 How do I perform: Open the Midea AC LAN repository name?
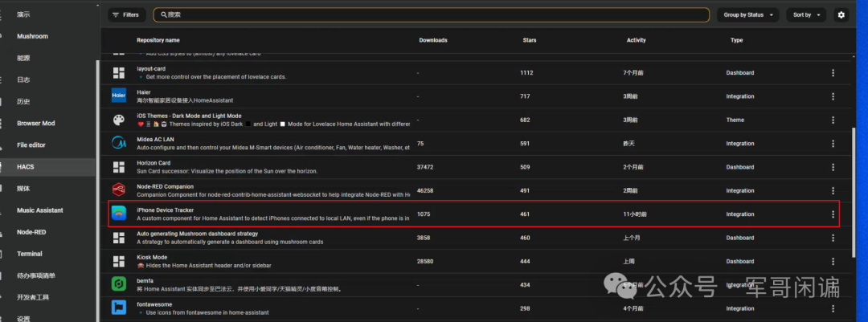155,140
